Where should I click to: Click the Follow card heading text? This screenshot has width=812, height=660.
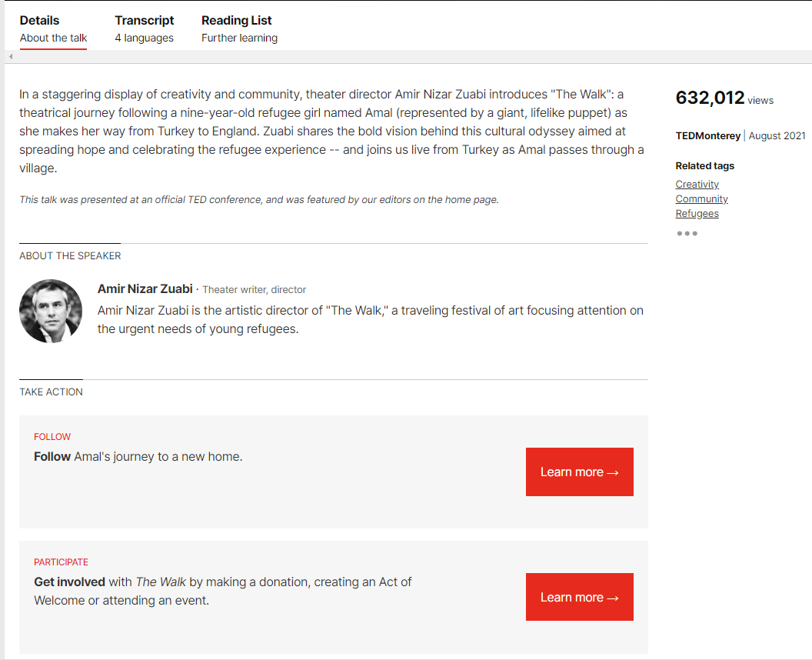52,437
